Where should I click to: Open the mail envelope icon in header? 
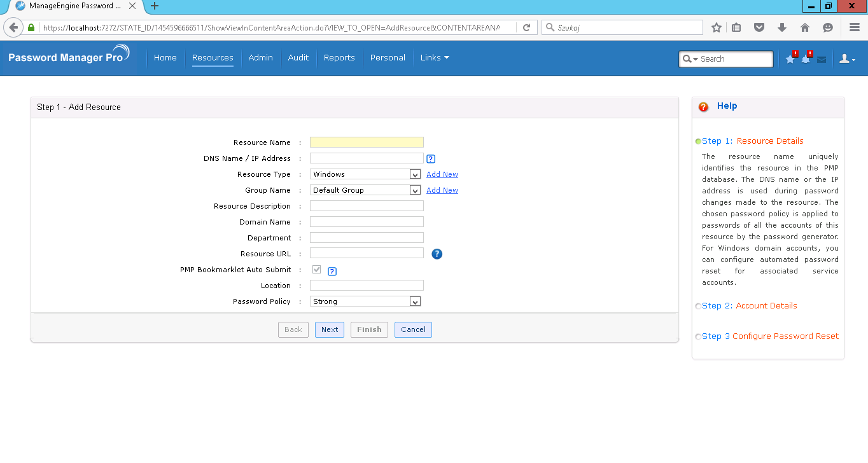pos(822,59)
